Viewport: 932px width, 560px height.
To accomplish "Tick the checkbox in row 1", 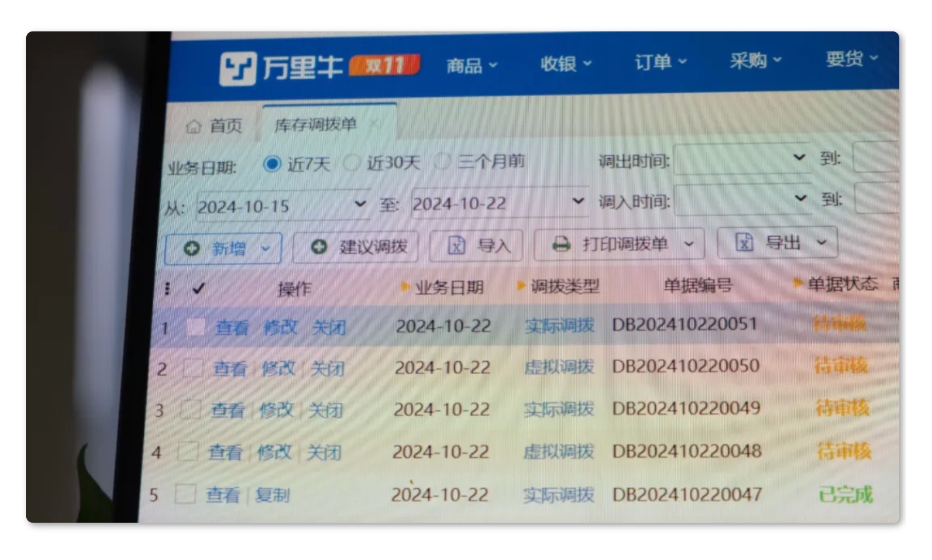I will pyautogui.click(x=195, y=327).
